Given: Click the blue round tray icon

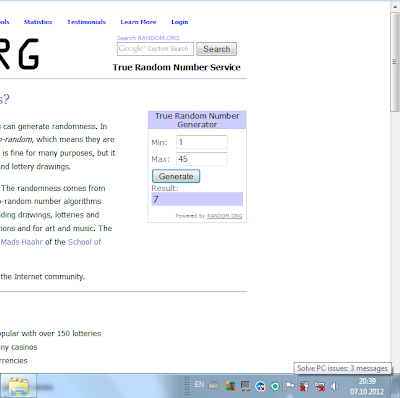Looking at the screenshot, I should tap(260, 386).
